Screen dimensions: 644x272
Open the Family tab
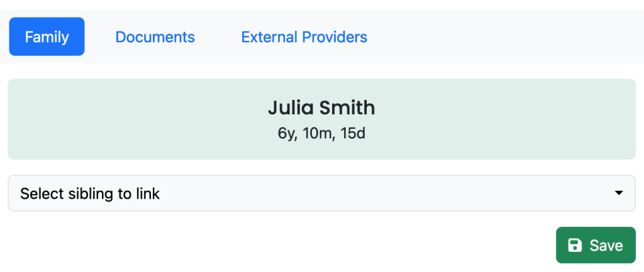[x=47, y=36]
